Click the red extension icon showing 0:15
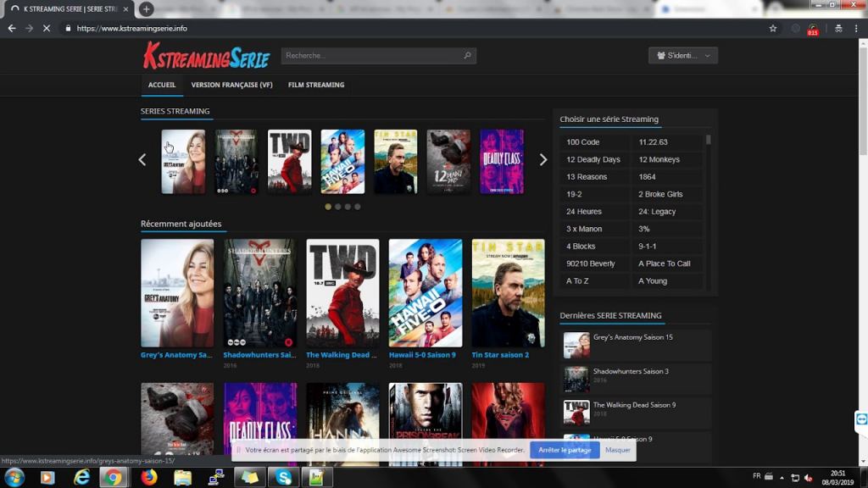 [813, 30]
